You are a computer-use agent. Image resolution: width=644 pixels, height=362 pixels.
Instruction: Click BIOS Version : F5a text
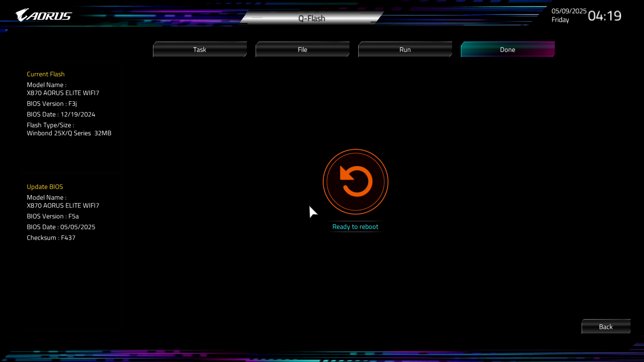53,216
